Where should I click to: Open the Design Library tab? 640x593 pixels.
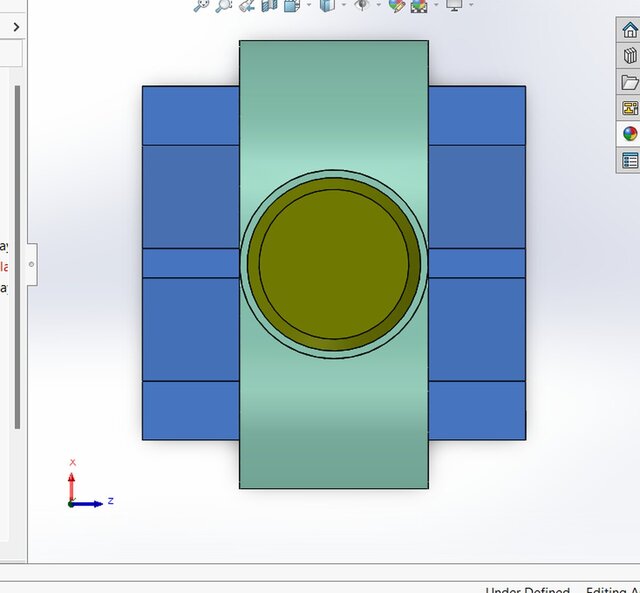coord(629,56)
